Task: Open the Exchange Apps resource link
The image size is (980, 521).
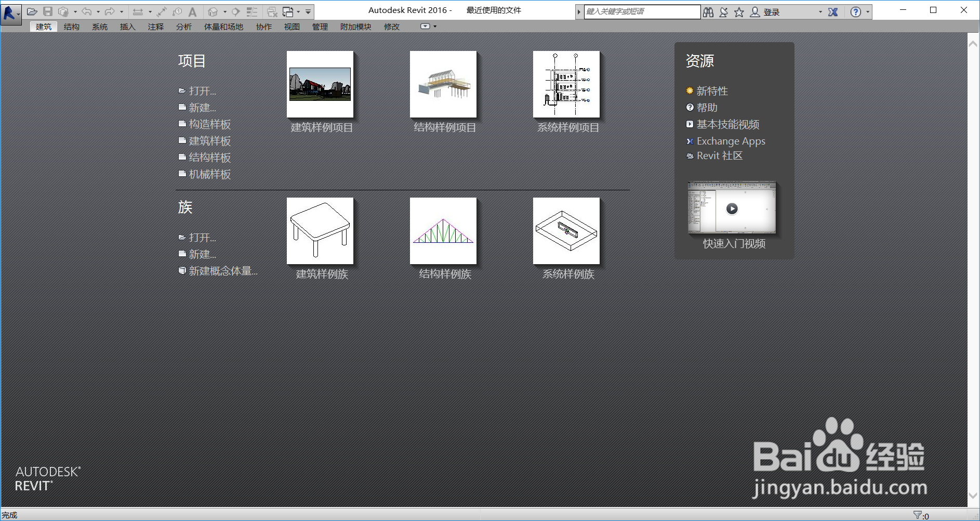Action: pos(726,141)
